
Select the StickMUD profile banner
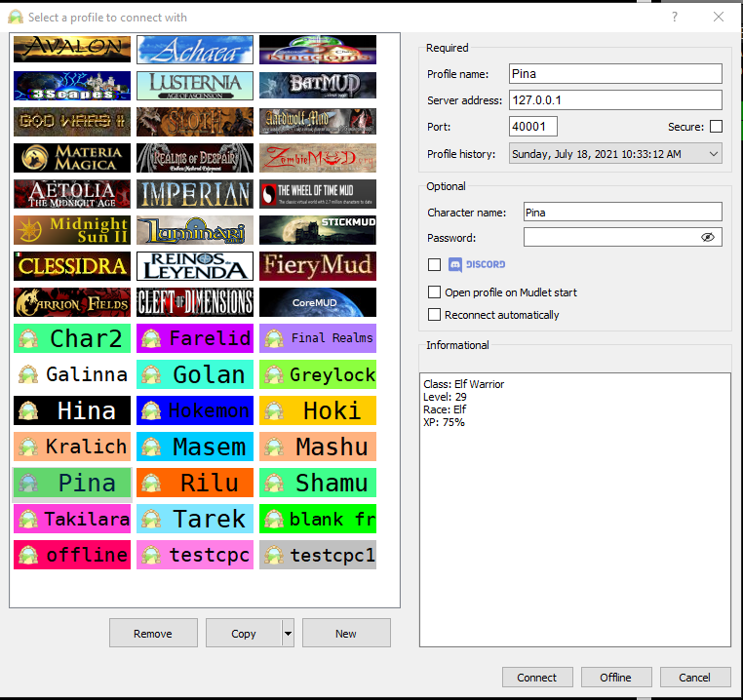pyautogui.click(x=318, y=230)
